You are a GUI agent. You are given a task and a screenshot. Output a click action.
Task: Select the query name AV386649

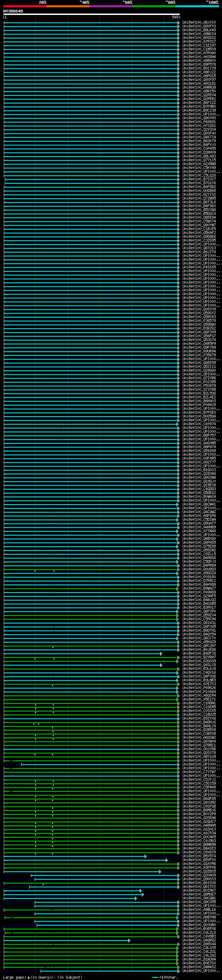13,11
